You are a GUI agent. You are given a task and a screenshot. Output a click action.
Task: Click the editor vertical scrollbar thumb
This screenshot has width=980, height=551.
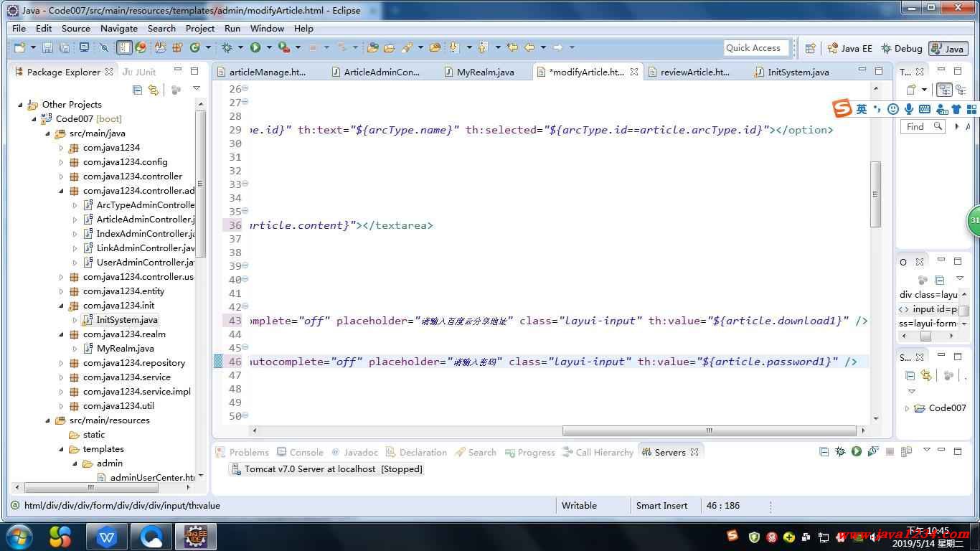[875, 194]
